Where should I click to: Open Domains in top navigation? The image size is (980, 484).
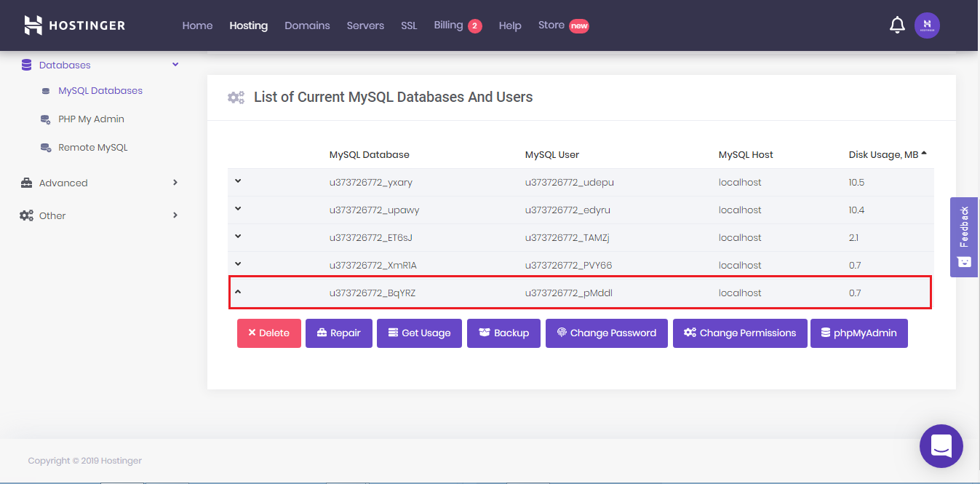pyautogui.click(x=307, y=25)
